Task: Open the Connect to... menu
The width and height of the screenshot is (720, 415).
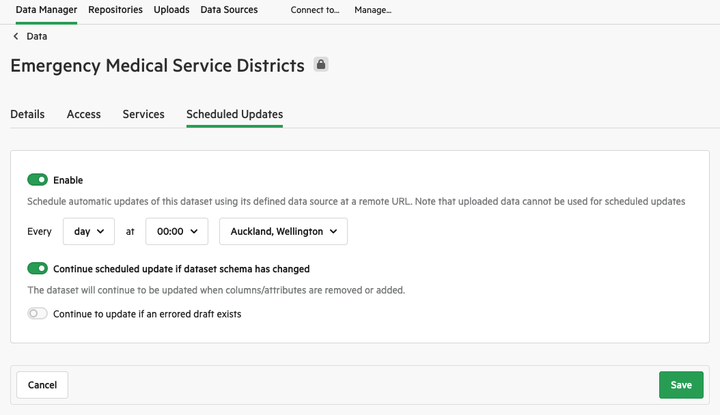Action: click(x=315, y=10)
